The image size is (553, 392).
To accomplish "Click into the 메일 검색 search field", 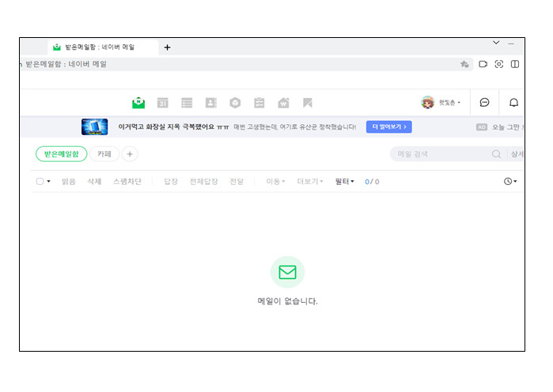I will pyautogui.click(x=439, y=154).
